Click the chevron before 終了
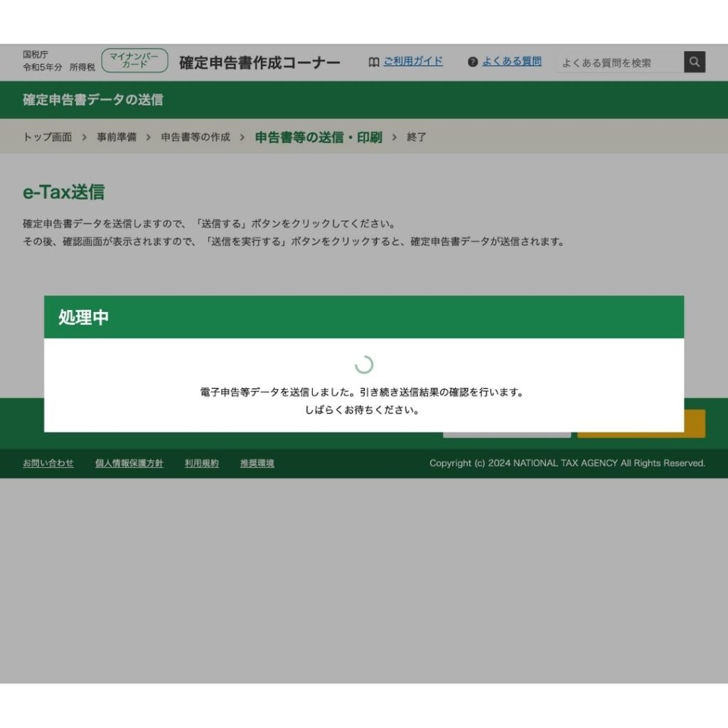 tap(394, 137)
